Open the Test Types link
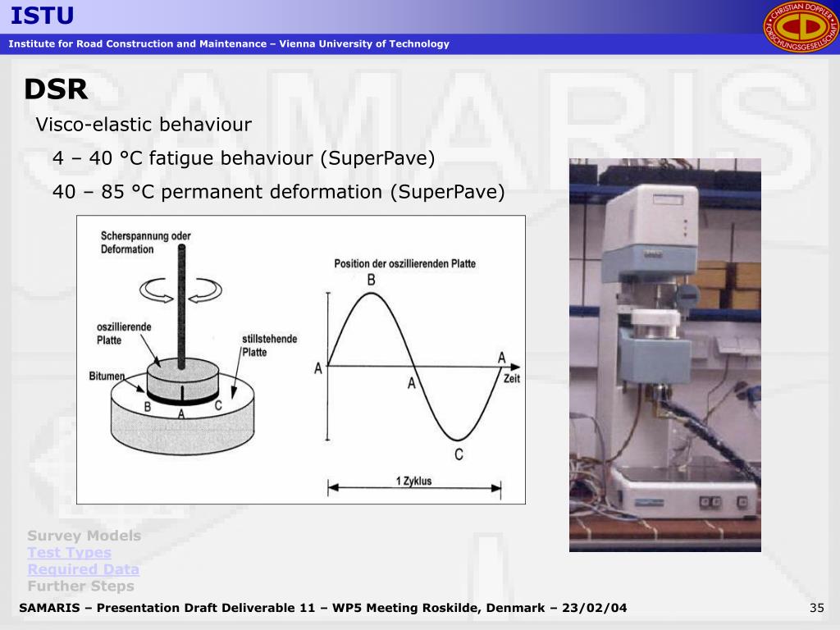The height and width of the screenshot is (630, 840). 69,552
